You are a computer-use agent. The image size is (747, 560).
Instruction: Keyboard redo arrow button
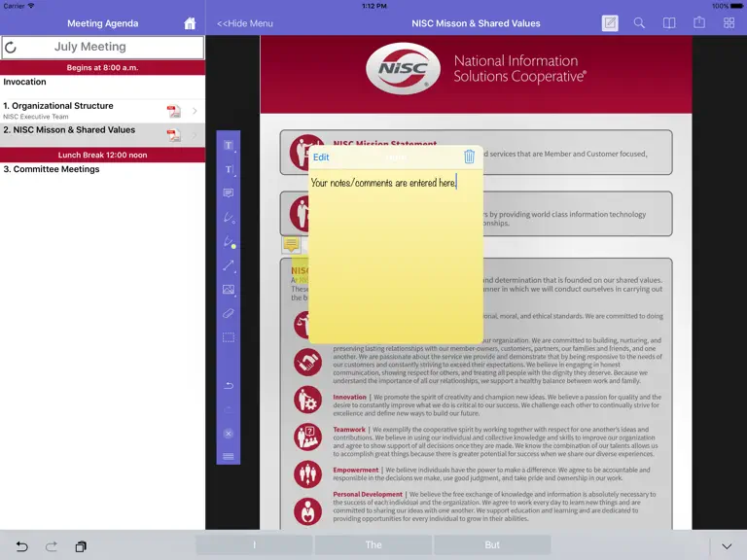[52, 546]
